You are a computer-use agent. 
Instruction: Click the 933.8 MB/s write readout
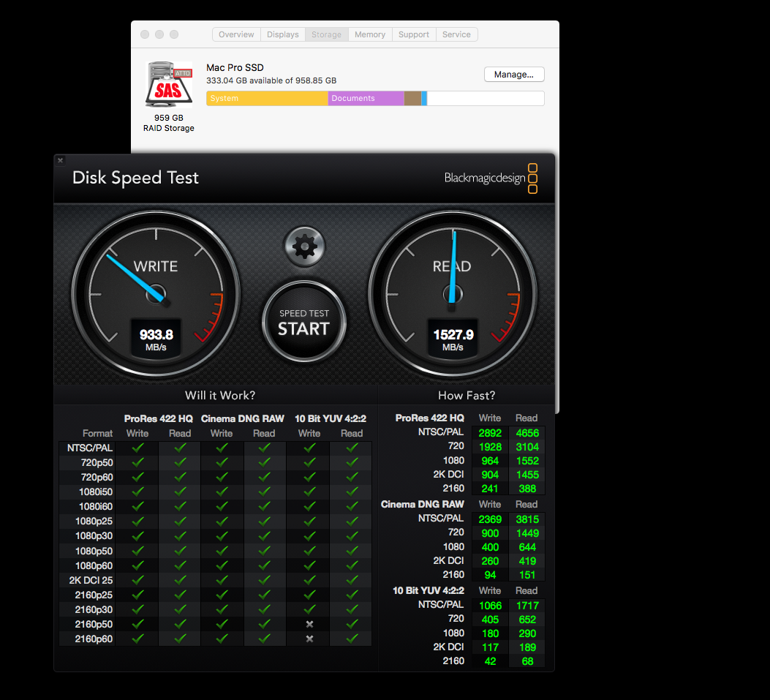pyautogui.click(x=156, y=339)
